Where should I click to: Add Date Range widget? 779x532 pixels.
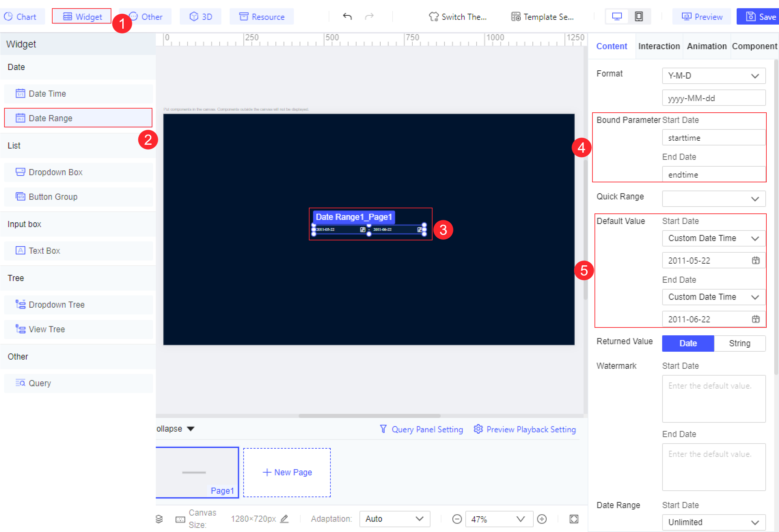coord(78,118)
